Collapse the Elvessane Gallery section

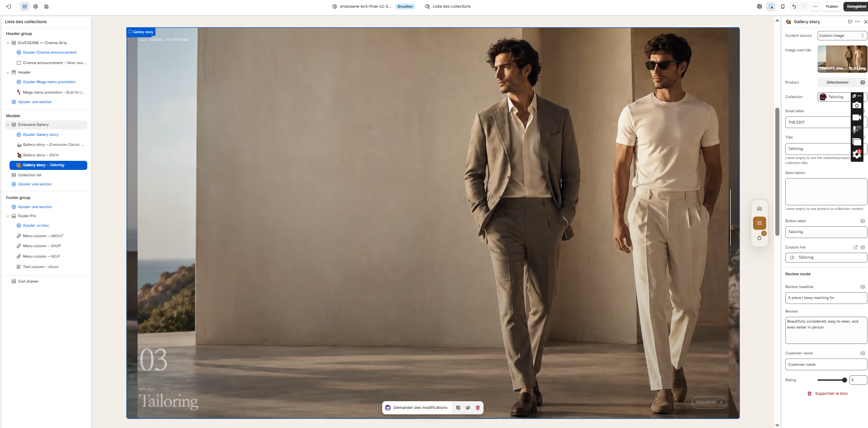[x=8, y=124]
